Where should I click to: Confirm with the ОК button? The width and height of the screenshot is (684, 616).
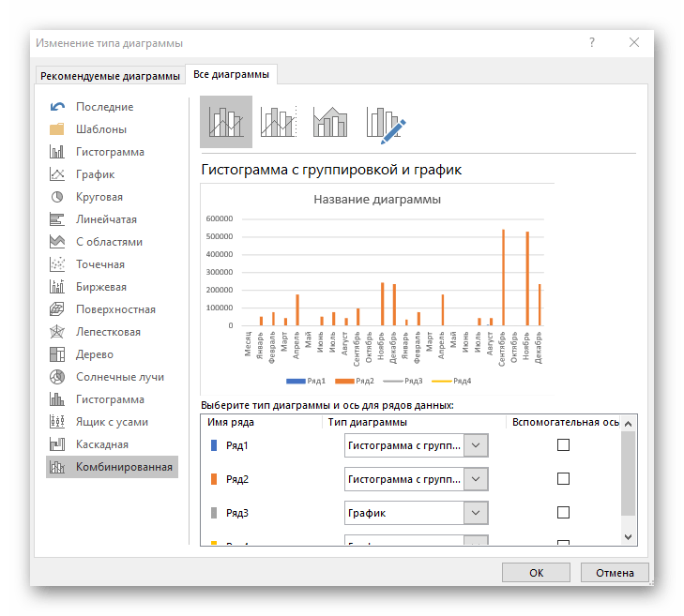536,573
